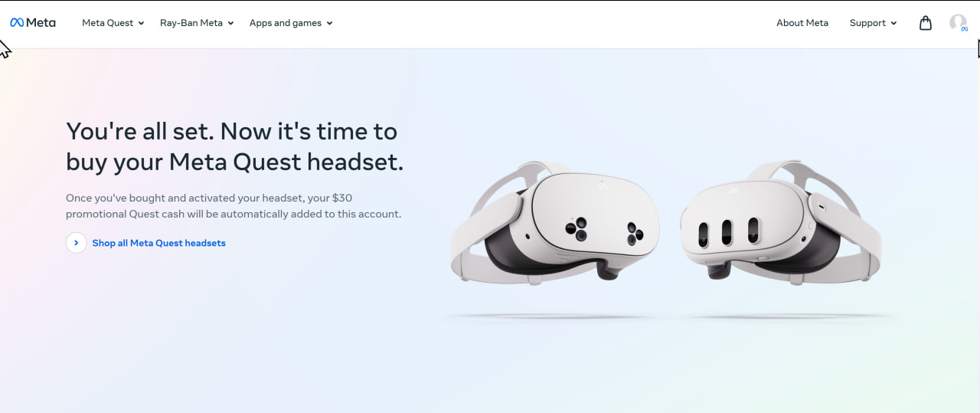This screenshot has width=980, height=413.
Task: Click the "You're all set" heading
Action: (x=234, y=146)
